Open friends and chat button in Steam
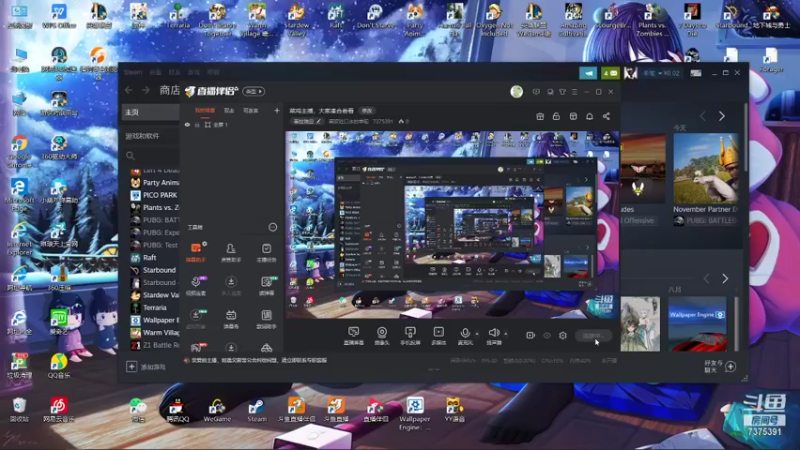Screen dimensions: 800x450 click(x=720, y=366)
